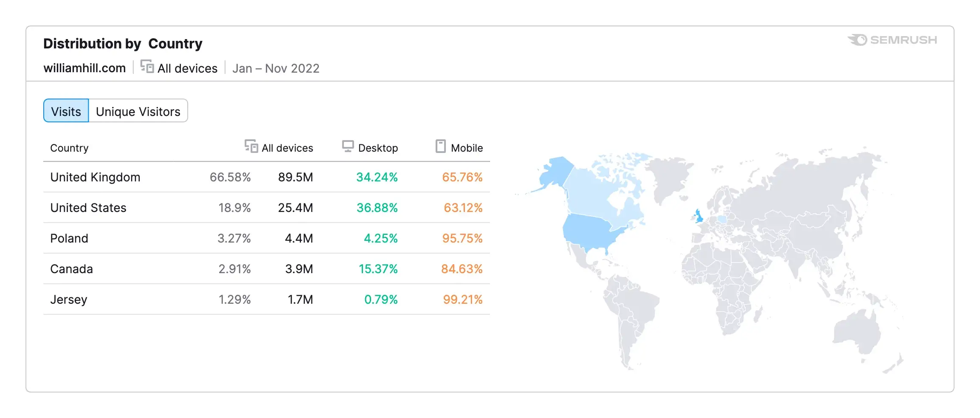Click the Mobile phone column icon
Image resolution: width=980 pixels, height=418 pixels.
[x=441, y=146]
